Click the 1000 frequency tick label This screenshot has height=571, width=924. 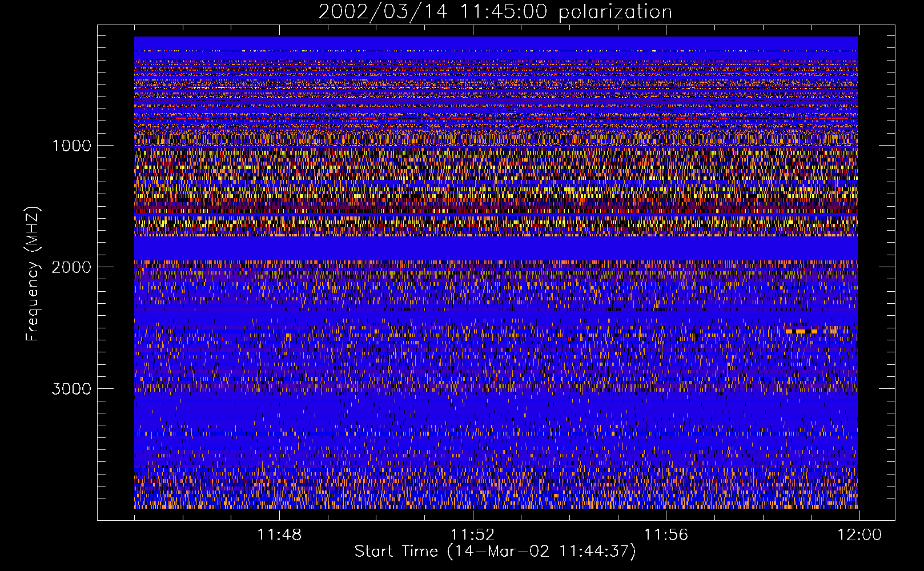click(71, 146)
